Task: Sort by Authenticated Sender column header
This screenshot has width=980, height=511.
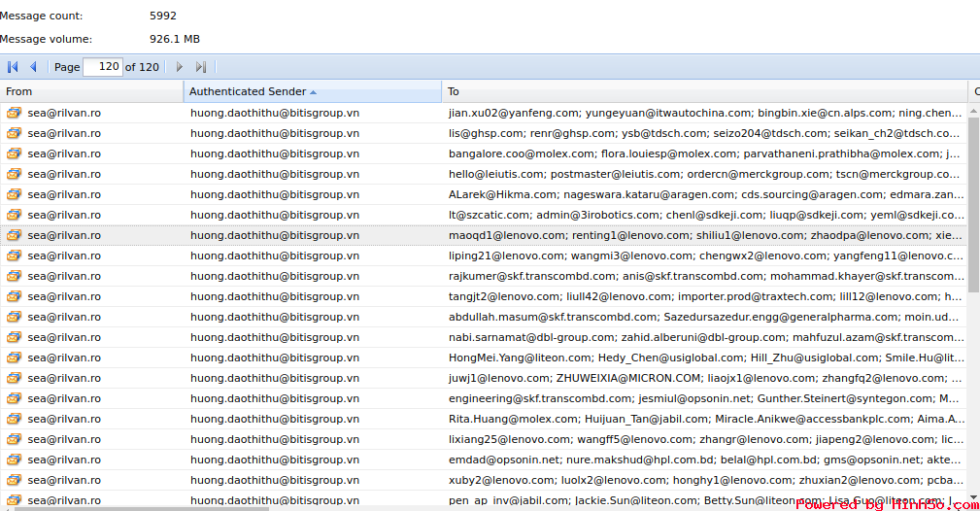Action: pos(313,91)
